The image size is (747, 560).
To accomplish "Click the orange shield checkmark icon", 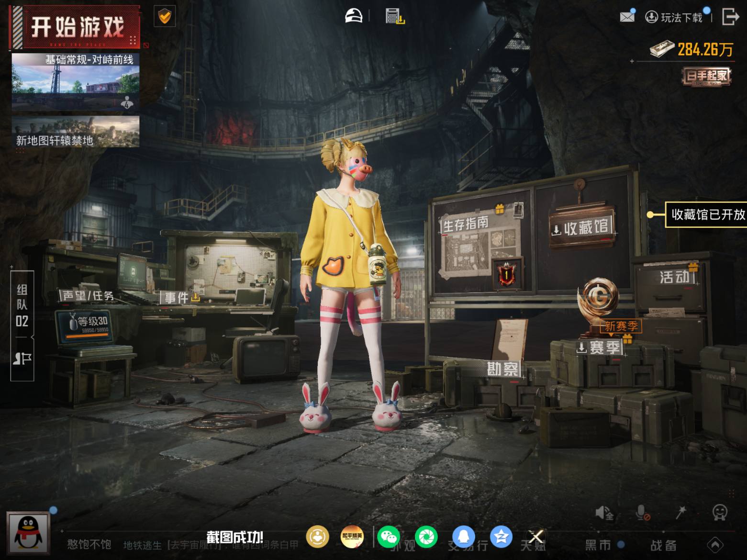I will coord(165,17).
